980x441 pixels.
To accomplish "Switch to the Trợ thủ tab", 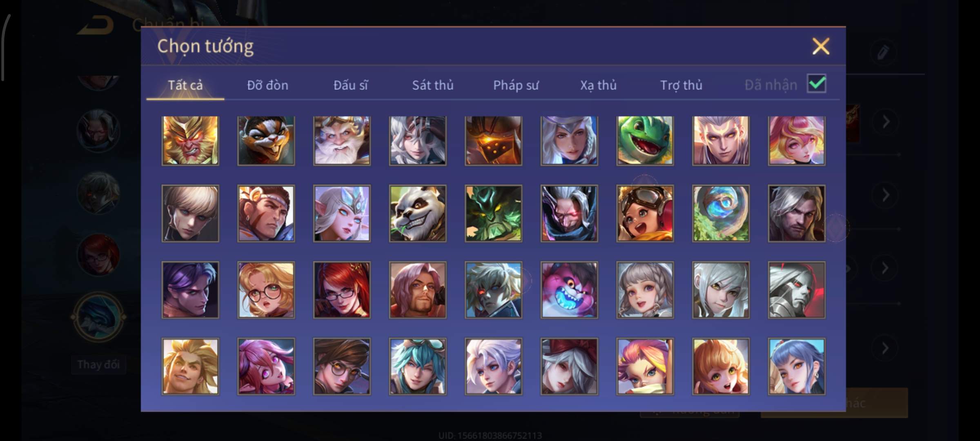I will (681, 85).
